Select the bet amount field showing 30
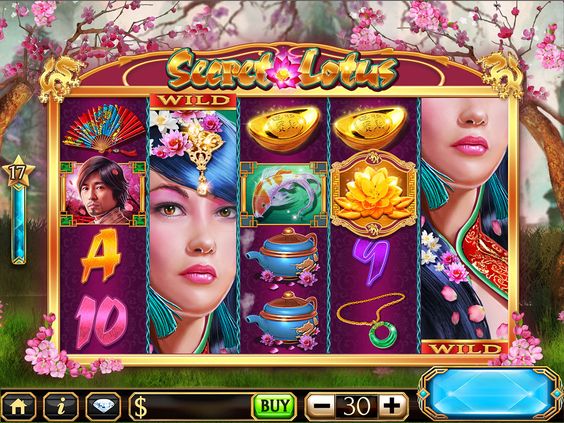 [356, 406]
